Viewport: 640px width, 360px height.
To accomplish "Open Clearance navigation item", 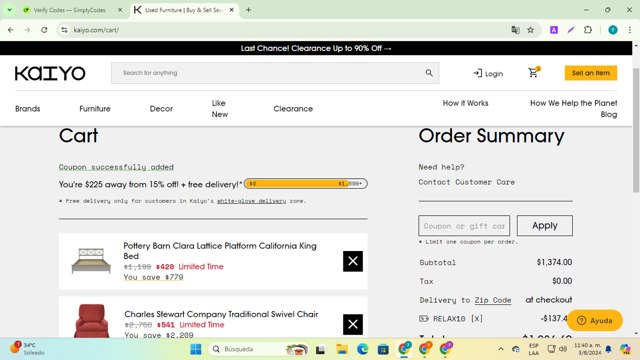I will click(293, 109).
